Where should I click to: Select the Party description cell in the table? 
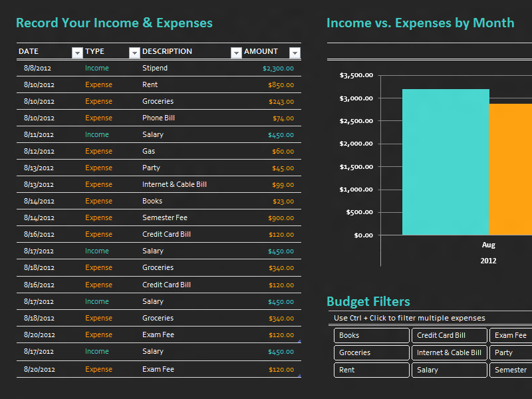coord(151,168)
